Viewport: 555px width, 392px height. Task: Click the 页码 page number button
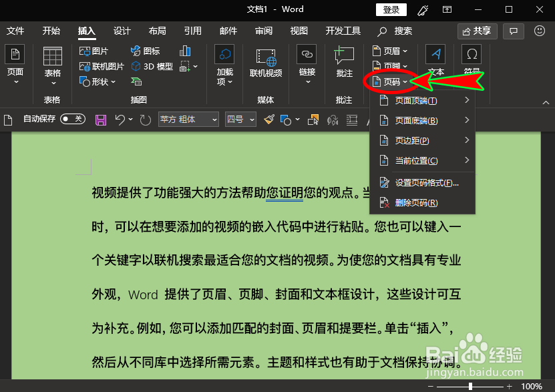click(x=390, y=81)
